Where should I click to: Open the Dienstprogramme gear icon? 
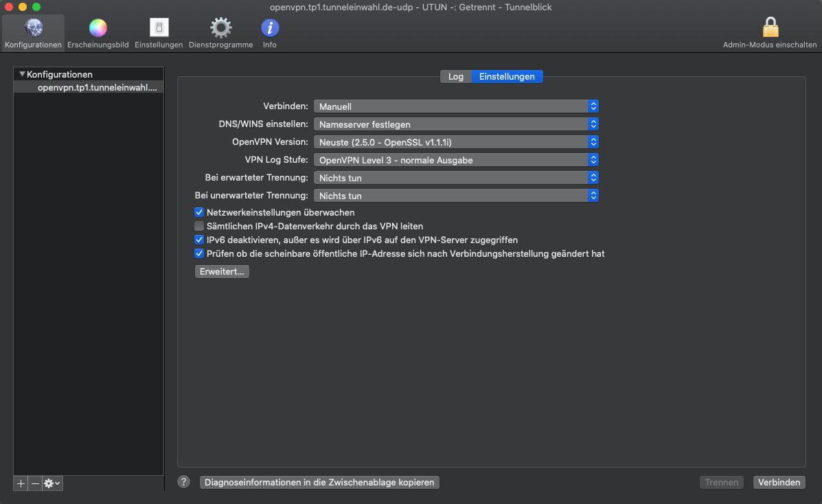pyautogui.click(x=220, y=29)
